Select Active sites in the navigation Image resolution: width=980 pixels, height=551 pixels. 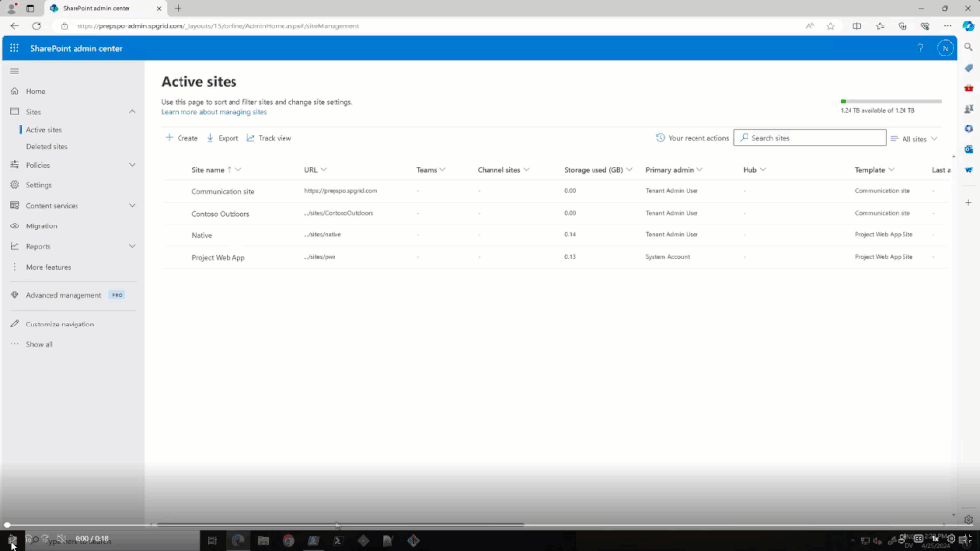coord(44,130)
